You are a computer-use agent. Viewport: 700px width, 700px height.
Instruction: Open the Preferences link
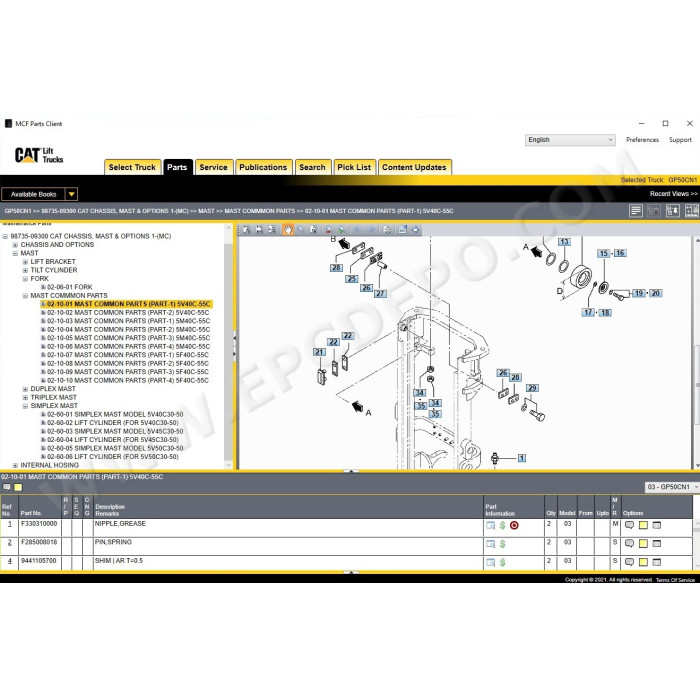pos(642,140)
